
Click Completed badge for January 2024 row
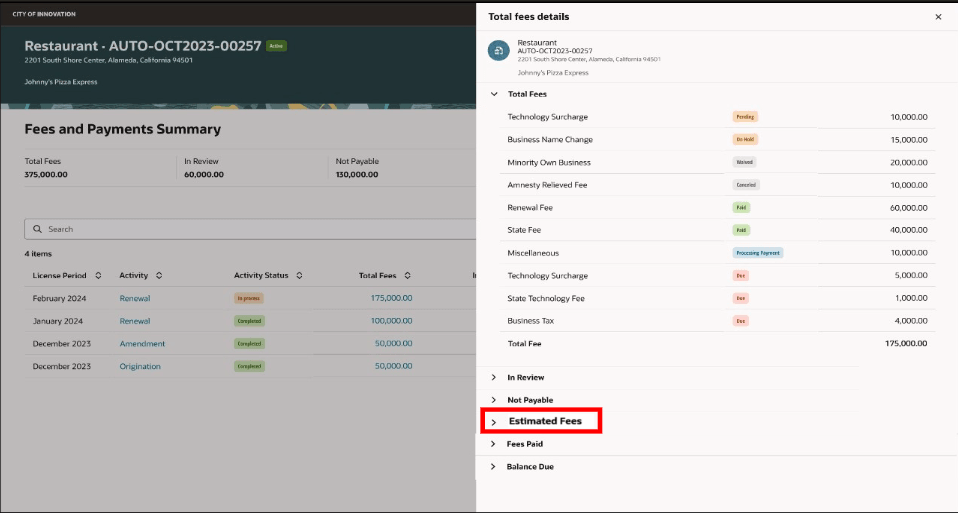click(249, 321)
